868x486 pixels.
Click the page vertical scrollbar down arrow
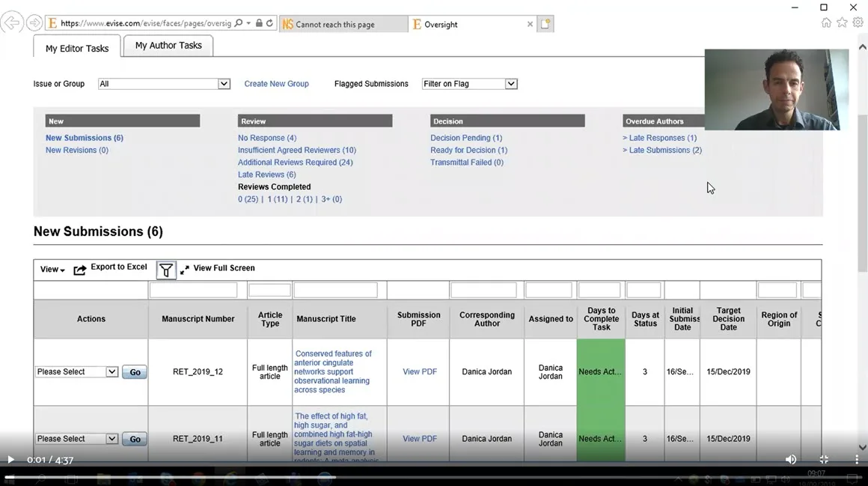pyautogui.click(x=863, y=446)
